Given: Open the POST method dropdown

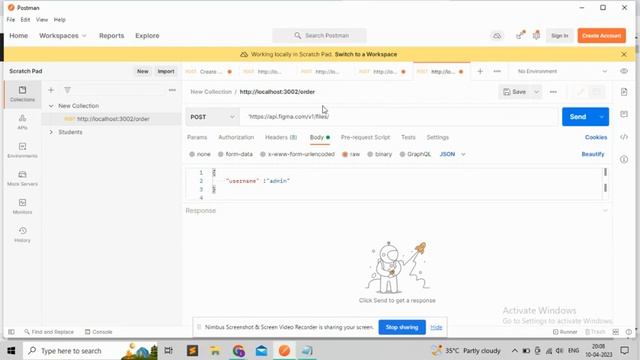Looking at the screenshot, I should point(212,117).
